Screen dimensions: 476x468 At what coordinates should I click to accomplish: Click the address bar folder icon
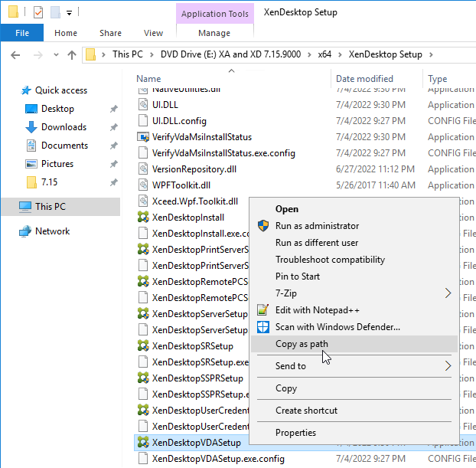point(91,54)
